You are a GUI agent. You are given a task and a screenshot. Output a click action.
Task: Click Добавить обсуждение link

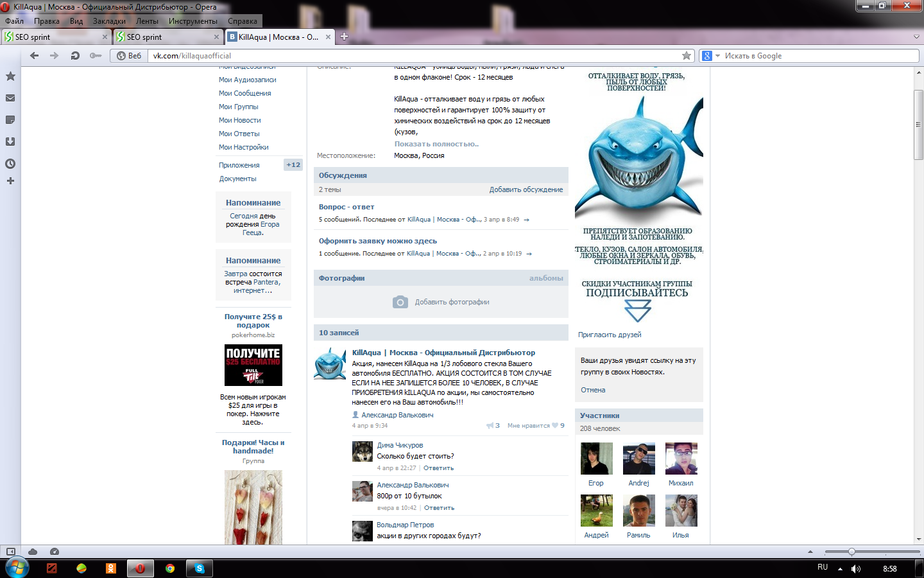[x=526, y=189]
